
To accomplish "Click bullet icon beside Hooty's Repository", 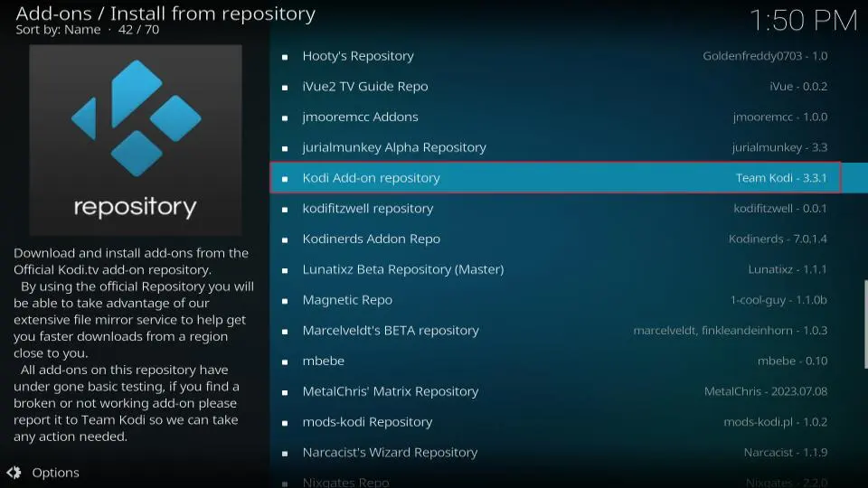I will click(x=285, y=57).
